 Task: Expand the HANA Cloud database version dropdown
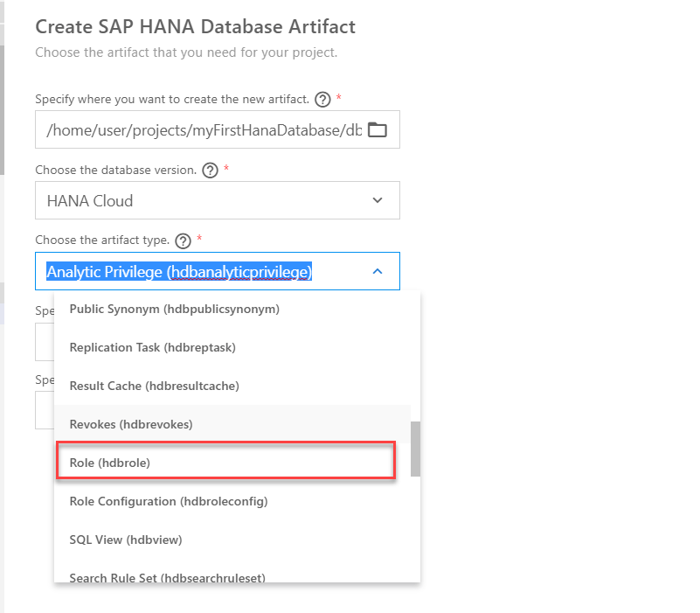[378, 200]
